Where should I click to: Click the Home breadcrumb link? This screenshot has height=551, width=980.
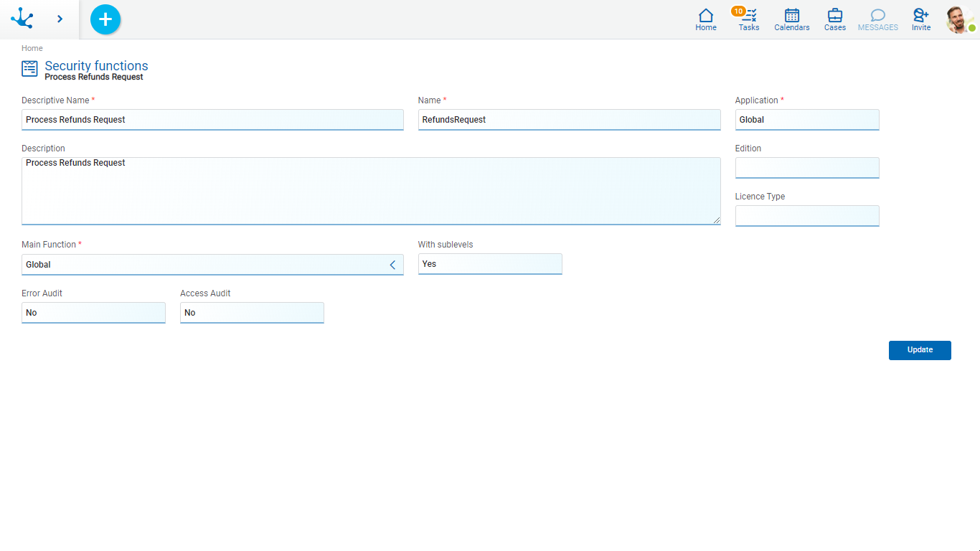coord(32,48)
